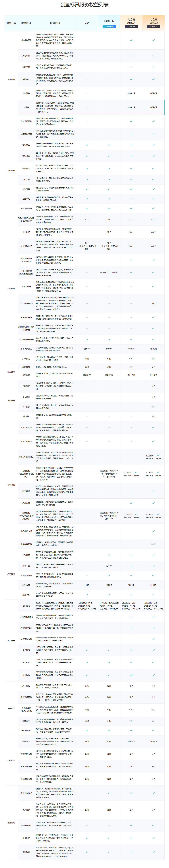Click the 实时商机 category label

point(11,171)
